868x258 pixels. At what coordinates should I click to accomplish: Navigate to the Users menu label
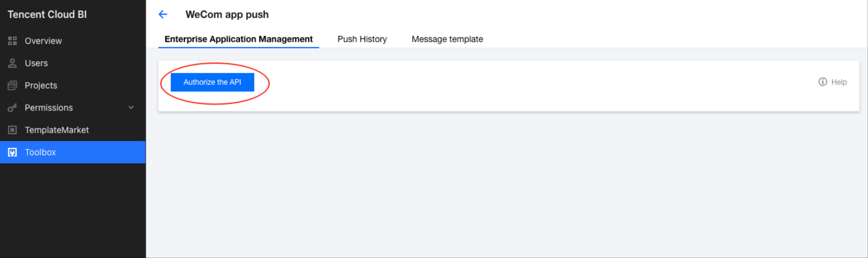(x=36, y=63)
